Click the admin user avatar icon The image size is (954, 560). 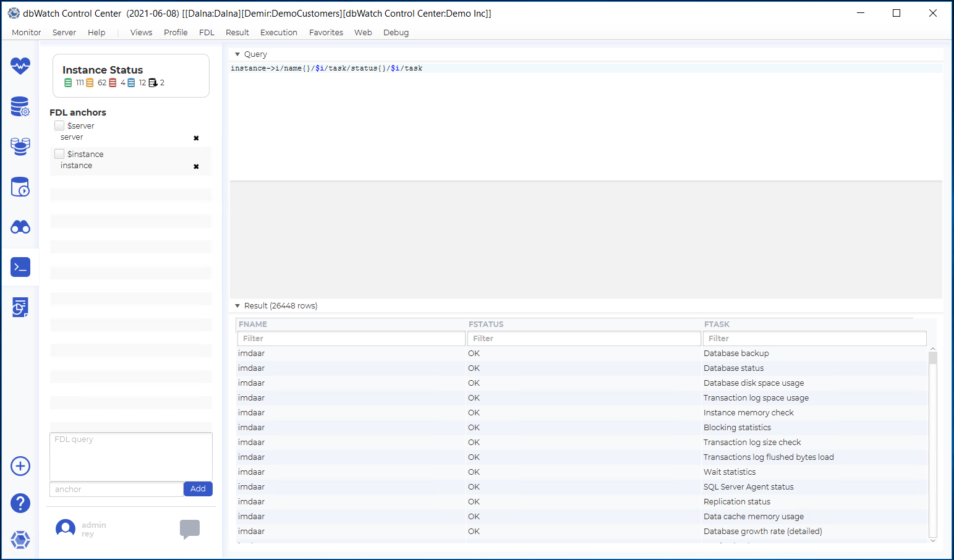(66, 528)
